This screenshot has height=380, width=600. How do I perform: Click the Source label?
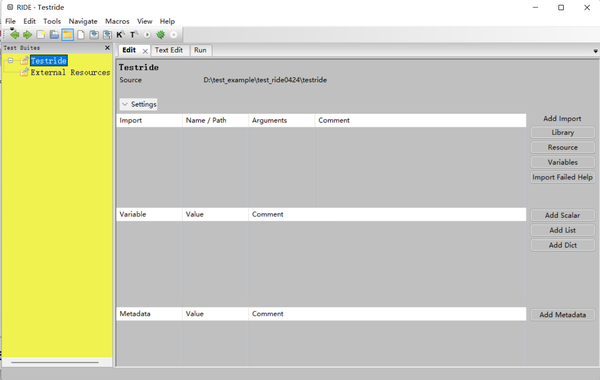pos(130,80)
